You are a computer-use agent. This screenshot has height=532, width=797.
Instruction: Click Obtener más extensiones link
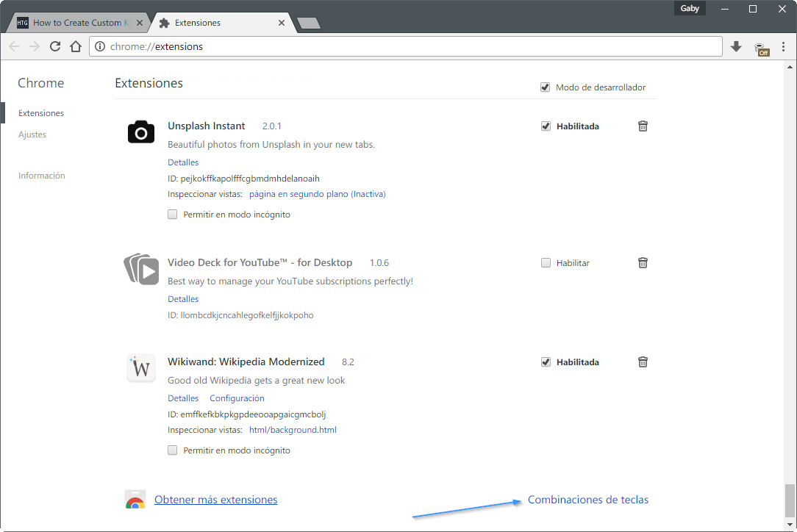[x=215, y=500]
